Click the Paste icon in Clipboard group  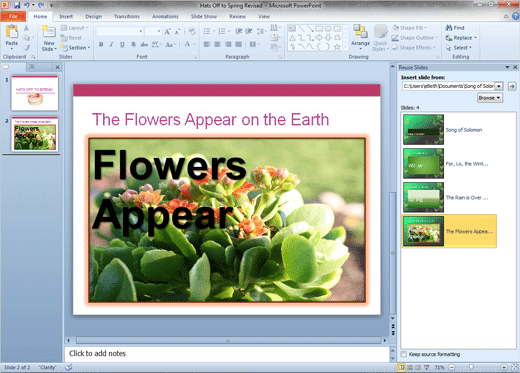pos(12,32)
